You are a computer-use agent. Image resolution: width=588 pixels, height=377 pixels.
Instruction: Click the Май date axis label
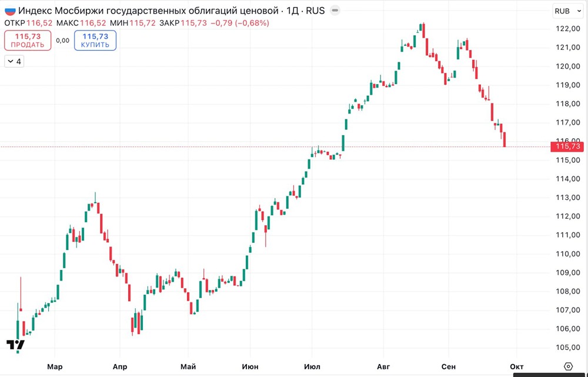click(188, 366)
